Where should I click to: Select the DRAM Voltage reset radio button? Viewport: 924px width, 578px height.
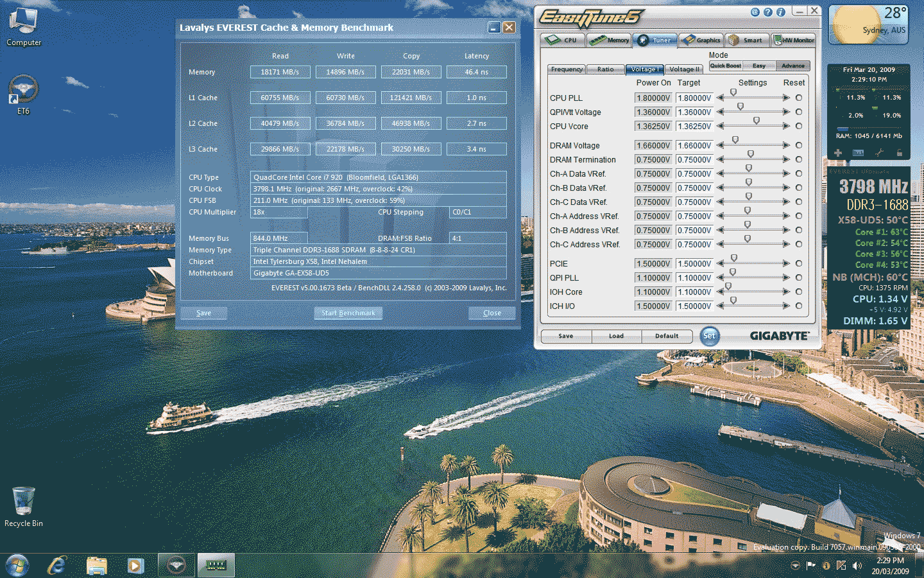(799, 145)
